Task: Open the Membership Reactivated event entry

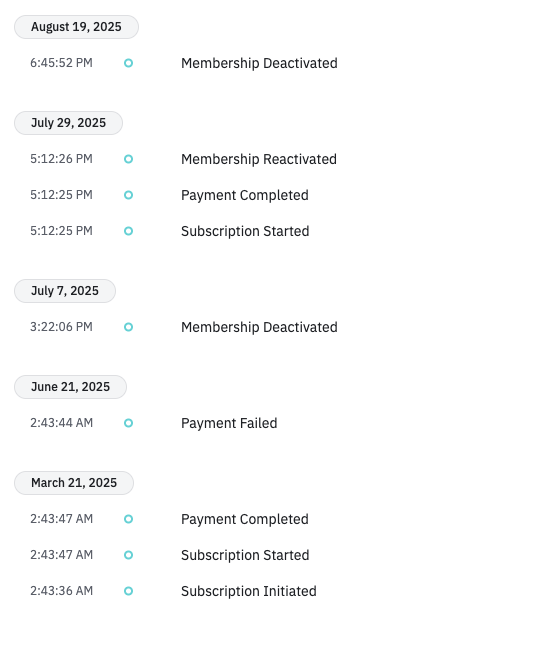Action: tap(259, 159)
